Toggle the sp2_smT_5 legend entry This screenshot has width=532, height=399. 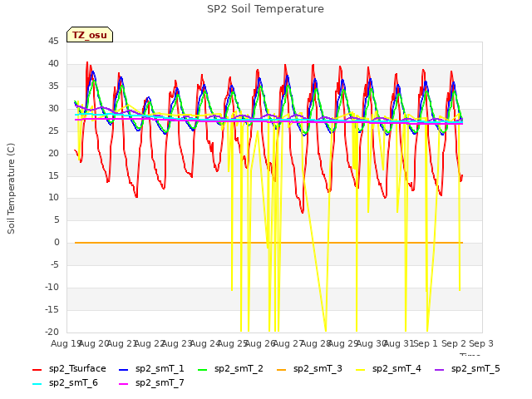tap(467, 369)
